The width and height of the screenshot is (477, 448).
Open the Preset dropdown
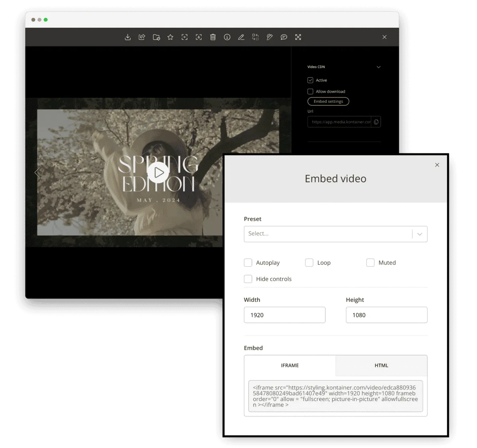[x=335, y=234]
